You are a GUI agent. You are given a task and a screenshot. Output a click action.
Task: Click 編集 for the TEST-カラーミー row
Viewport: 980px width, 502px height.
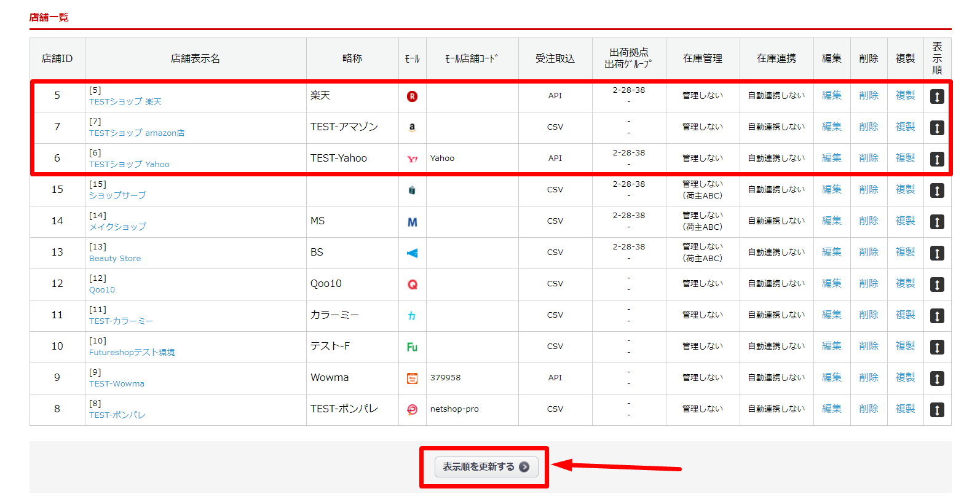click(x=831, y=315)
